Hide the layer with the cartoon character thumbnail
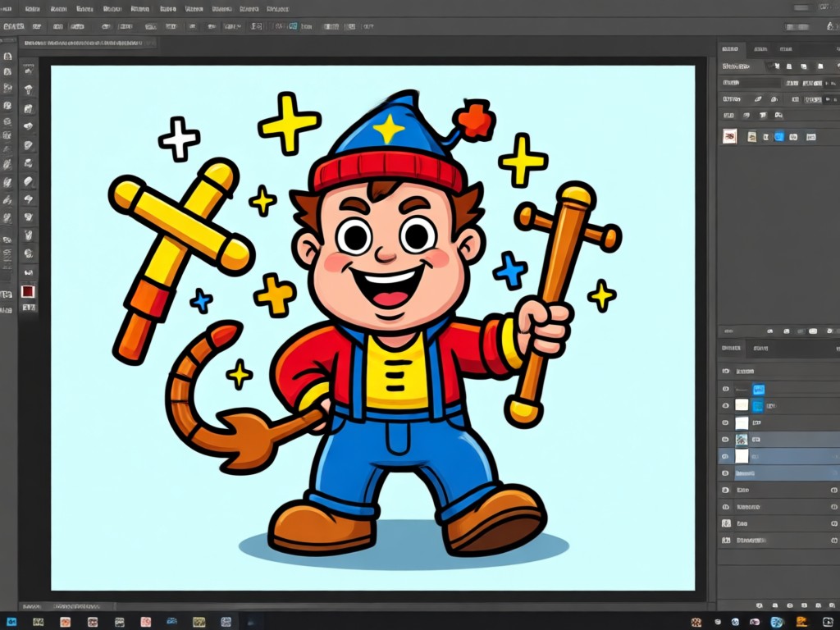This screenshot has width=840, height=630. (x=725, y=440)
